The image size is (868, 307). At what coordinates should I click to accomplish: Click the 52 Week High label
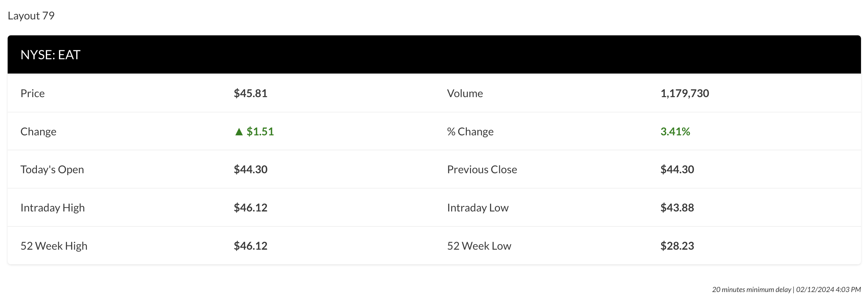(54, 246)
